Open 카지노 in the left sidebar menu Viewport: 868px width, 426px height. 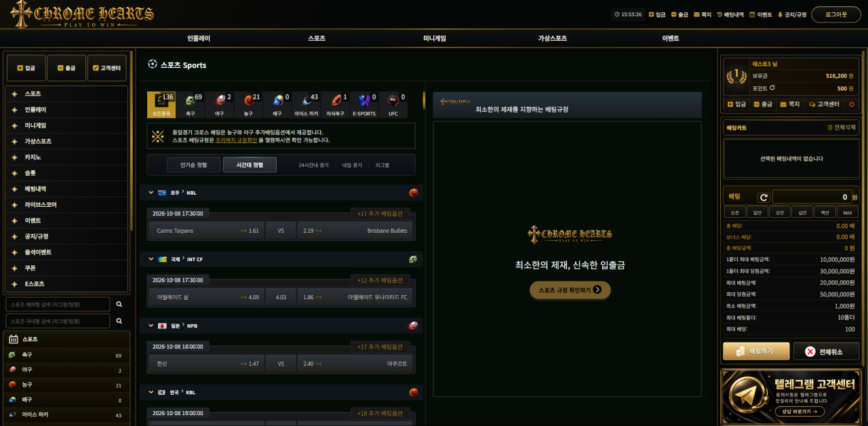tap(66, 157)
